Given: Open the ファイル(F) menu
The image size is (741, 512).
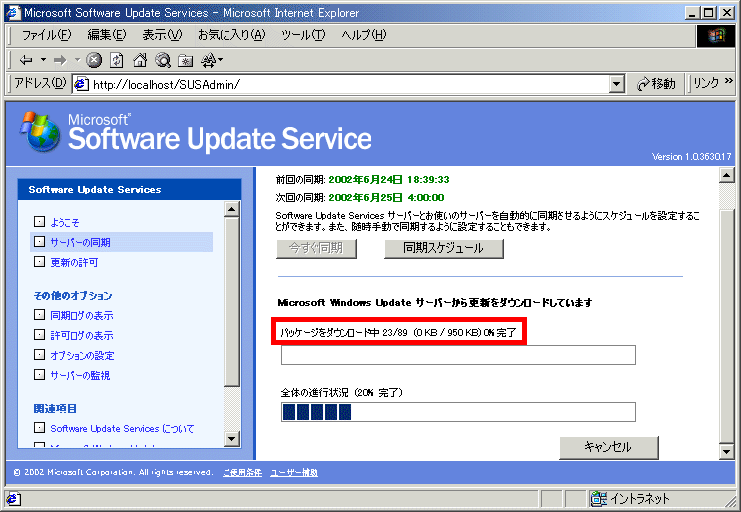Looking at the screenshot, I should pyautogui.click(x=46, y=35).
